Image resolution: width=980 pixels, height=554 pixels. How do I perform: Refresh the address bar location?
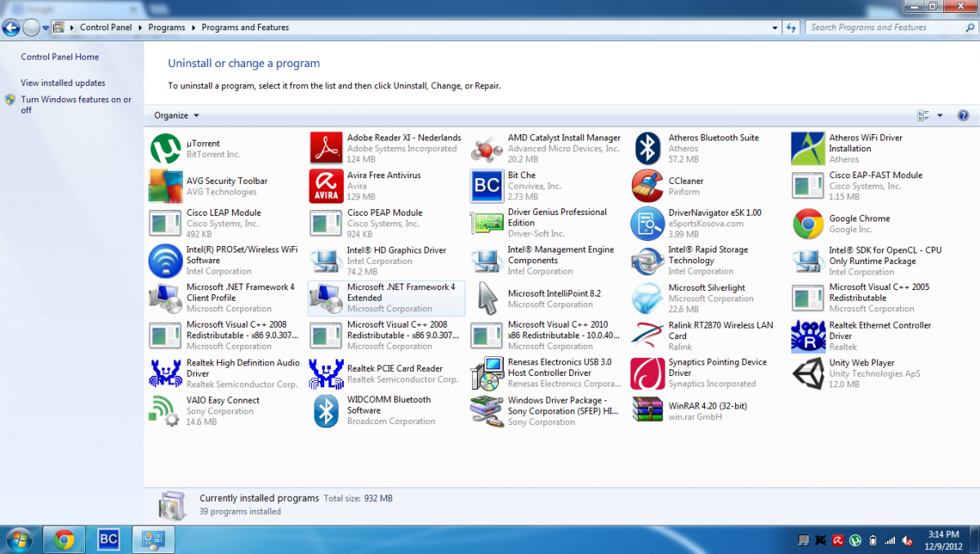[x=791, y=28]
